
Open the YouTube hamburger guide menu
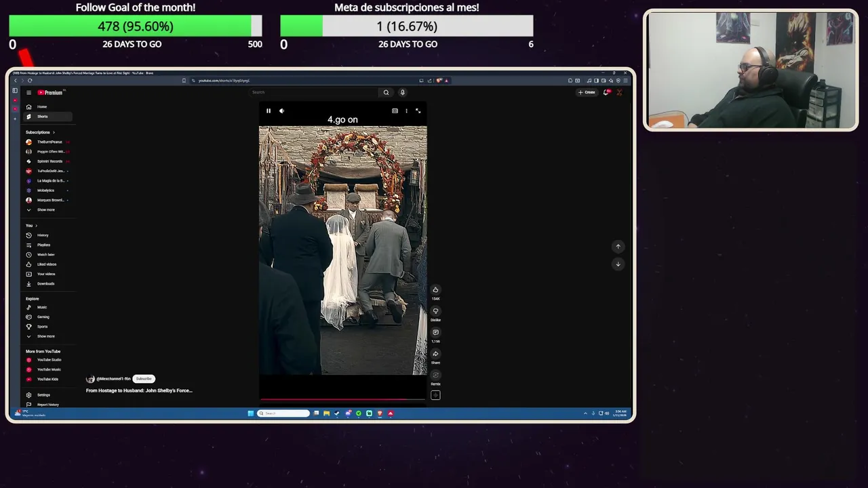28,92
